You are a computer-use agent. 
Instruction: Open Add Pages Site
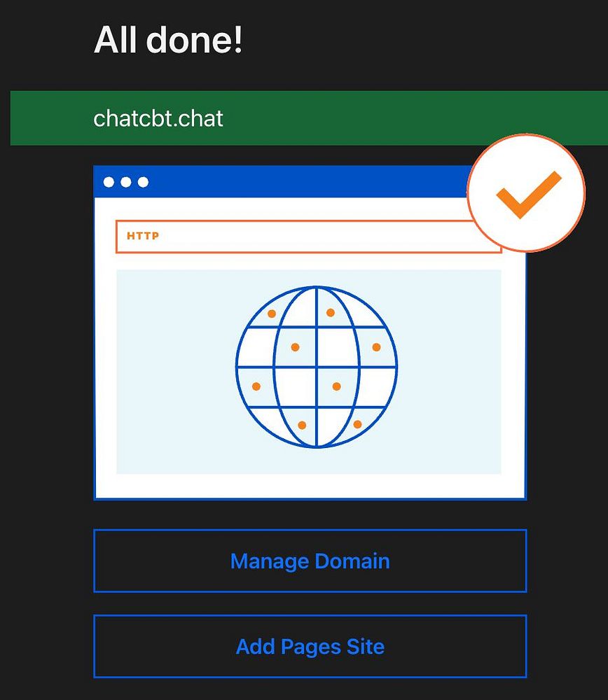click(x=310, y=646)
